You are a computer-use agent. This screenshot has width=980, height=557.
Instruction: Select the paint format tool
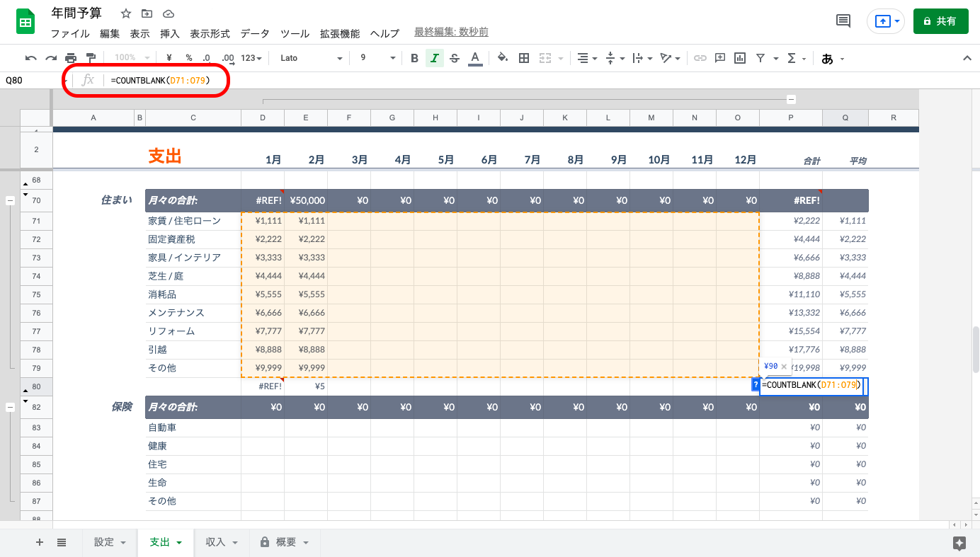click(91, 58)
